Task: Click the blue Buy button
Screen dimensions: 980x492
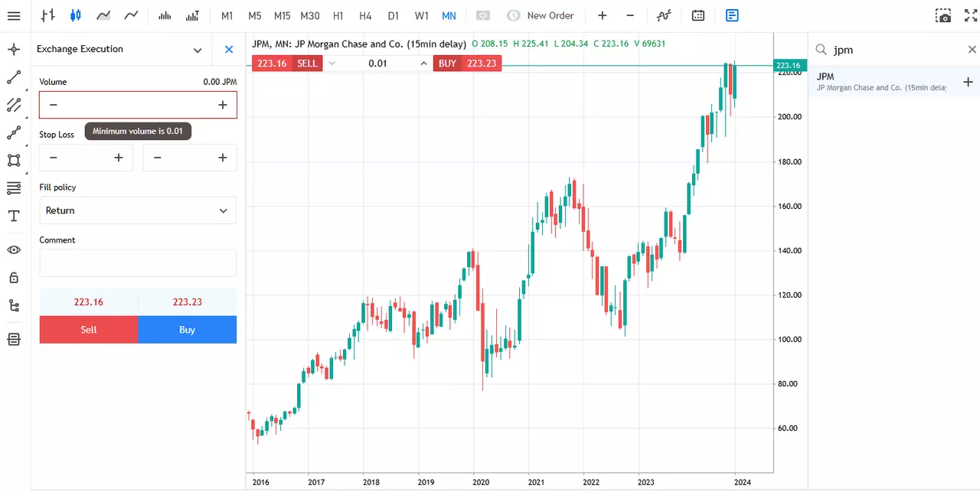Action: coord(188,330)
